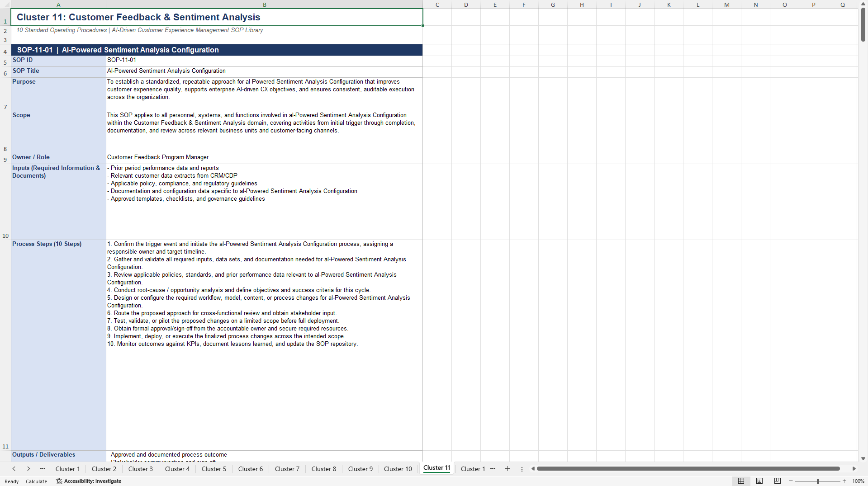
Task: Click the 'Purpose' label cell
Action: [59, 94]
